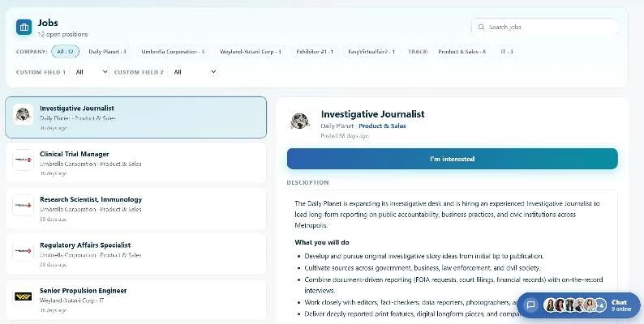Select the Research Scientist, Immunology job card
The image size is (644, 324).
(136, 208)
